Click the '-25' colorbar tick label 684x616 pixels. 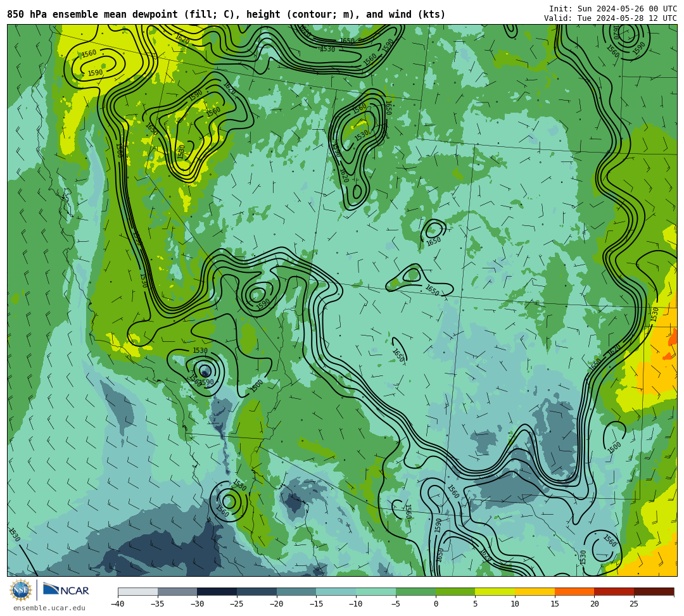237,604
